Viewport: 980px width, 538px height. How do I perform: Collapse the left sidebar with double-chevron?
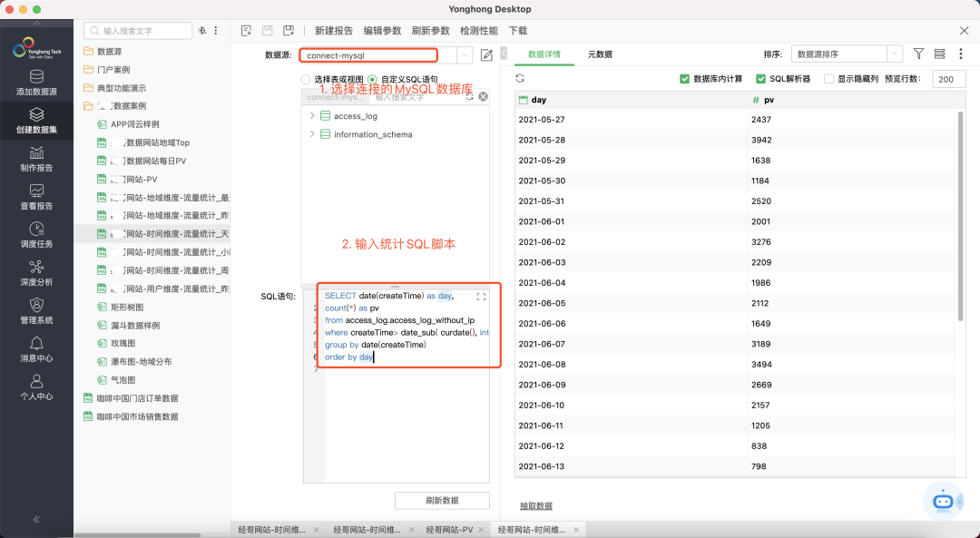[36, 519]
